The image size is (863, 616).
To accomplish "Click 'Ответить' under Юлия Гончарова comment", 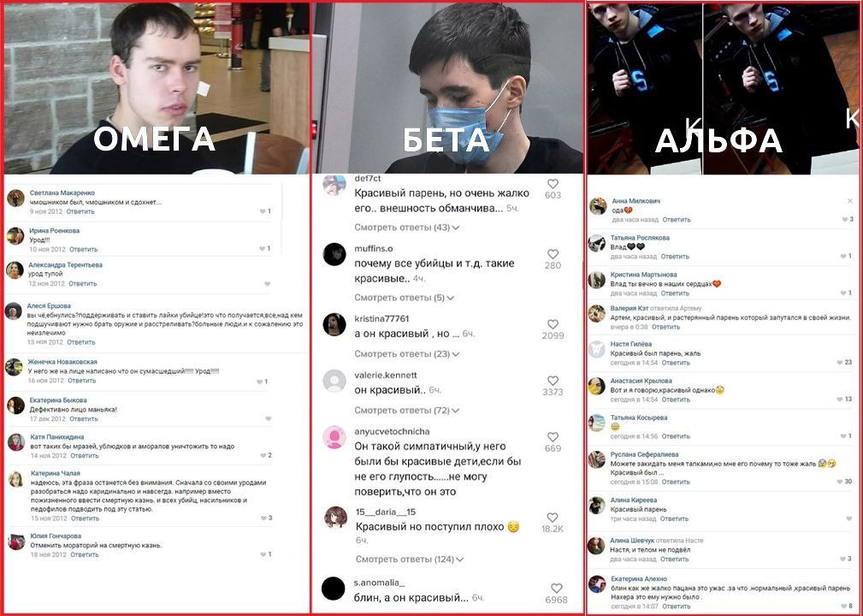I will coord(84,555).
